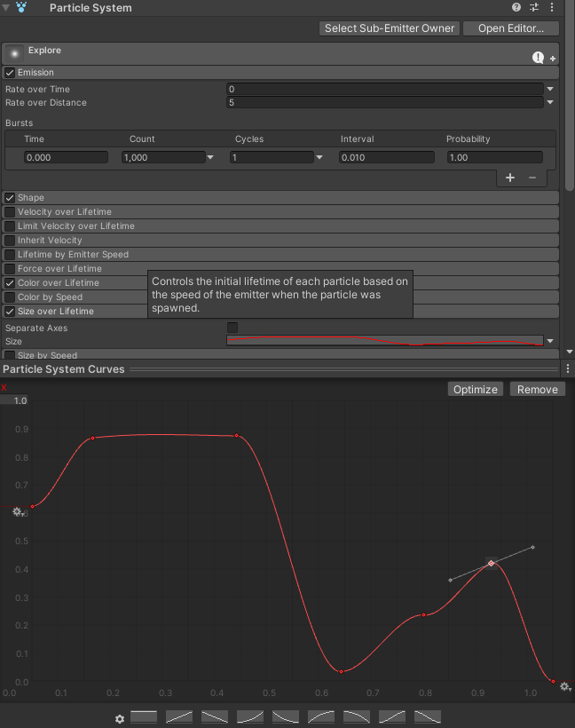The height and width of the screenshot is (728, 575).
Task: Open the component presets slider icon
Action: click(x=534, y=7)
